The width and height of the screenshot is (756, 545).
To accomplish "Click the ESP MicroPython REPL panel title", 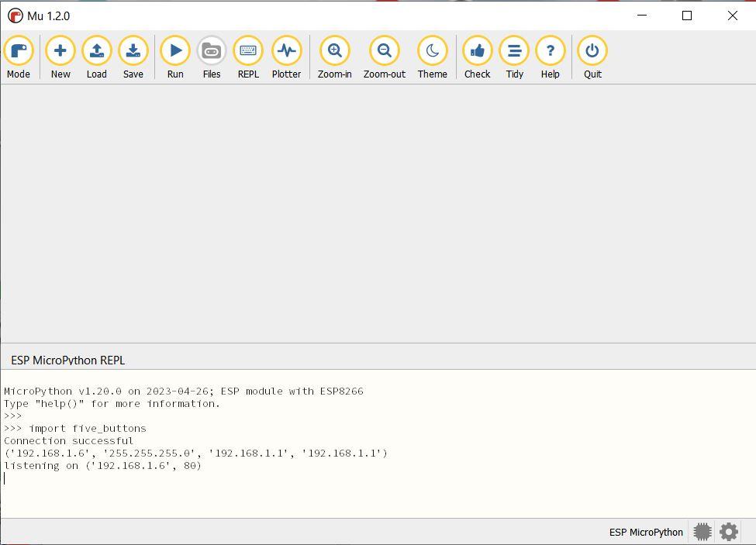I will [x=68, y=360].
